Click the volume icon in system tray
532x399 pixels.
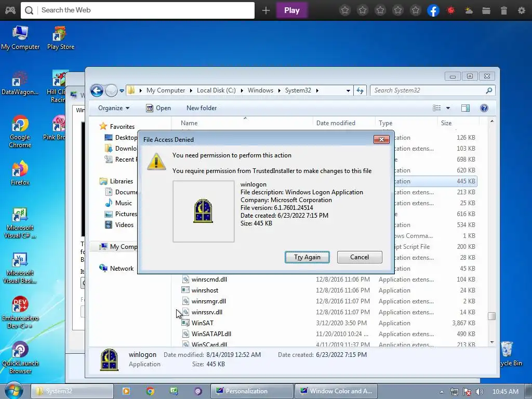[479, 392]
